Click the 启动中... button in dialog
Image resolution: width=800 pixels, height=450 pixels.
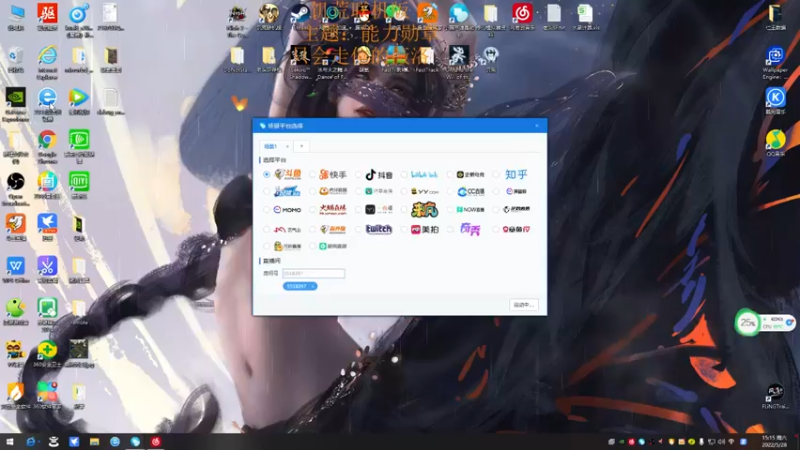[x=523, y=305]
